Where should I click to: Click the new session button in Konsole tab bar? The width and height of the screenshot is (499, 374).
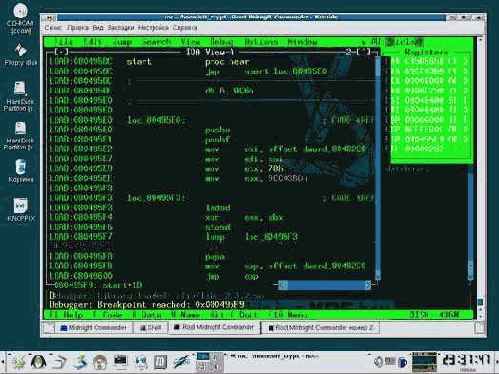[49, 328]
